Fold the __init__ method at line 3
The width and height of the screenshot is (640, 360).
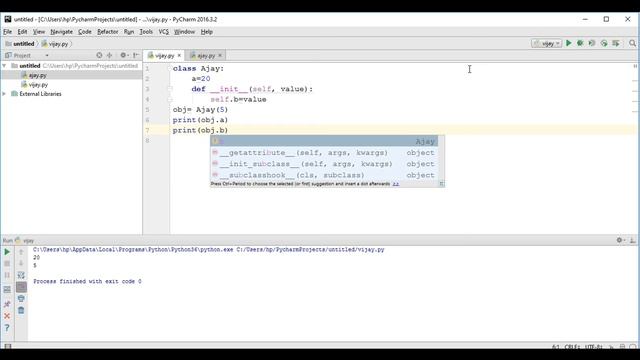coord(170,89)
